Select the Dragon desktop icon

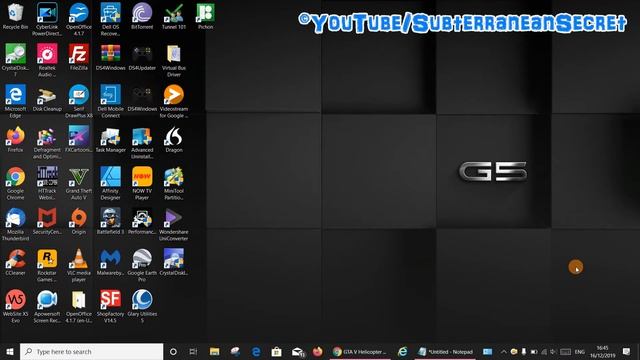pyautogui.click(x=174, y=139)
